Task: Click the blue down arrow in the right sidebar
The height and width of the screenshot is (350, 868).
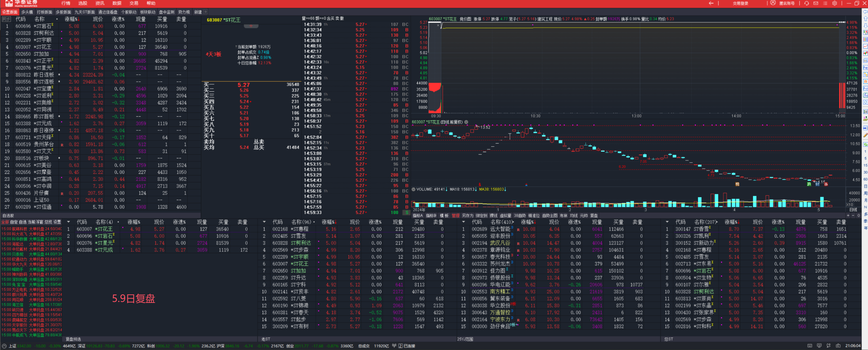Action: (865, 26)
